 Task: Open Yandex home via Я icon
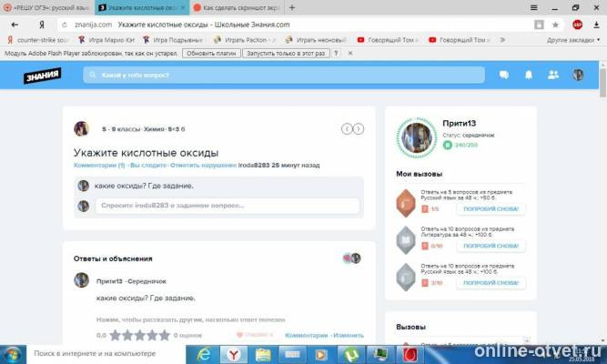click(x=42, y=25)
